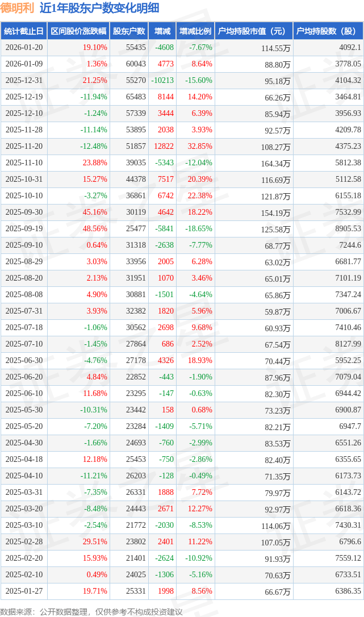The width and height of the screenshot is (364, 617).
Task: Select the 增减比例 column header
Action: (x=195, y=31)
